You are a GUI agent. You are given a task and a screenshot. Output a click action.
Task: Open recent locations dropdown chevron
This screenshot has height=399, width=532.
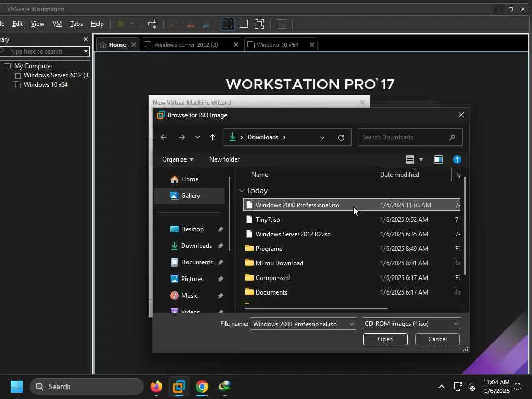click(197, 137)
